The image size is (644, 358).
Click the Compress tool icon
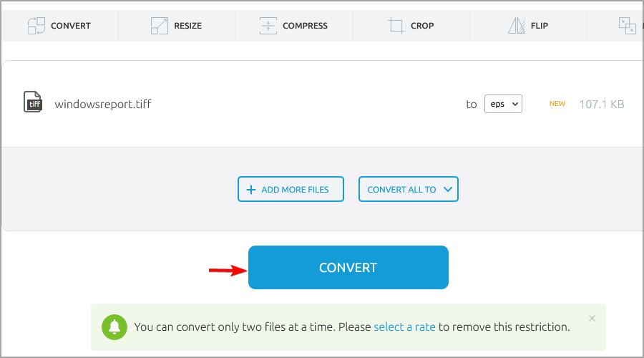268,26
